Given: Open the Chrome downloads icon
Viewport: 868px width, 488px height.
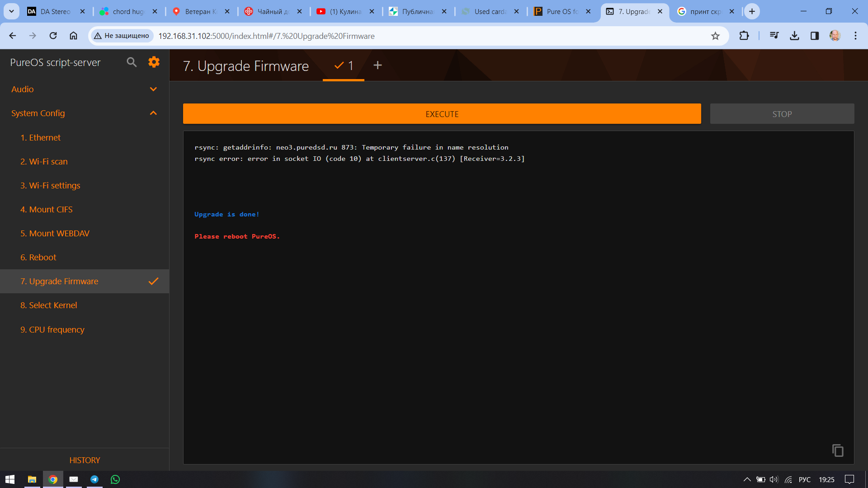Looking at the screenshot, I should [794, 36].
